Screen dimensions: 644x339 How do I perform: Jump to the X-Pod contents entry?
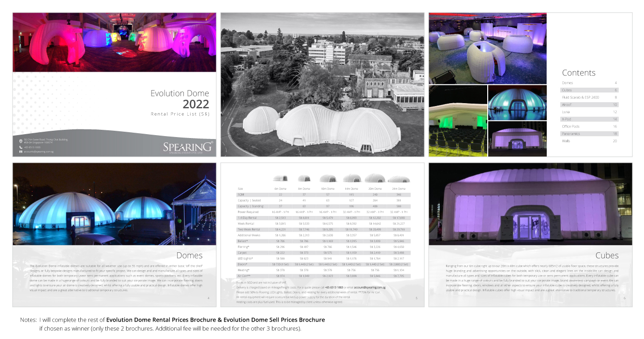coord(567,119)
